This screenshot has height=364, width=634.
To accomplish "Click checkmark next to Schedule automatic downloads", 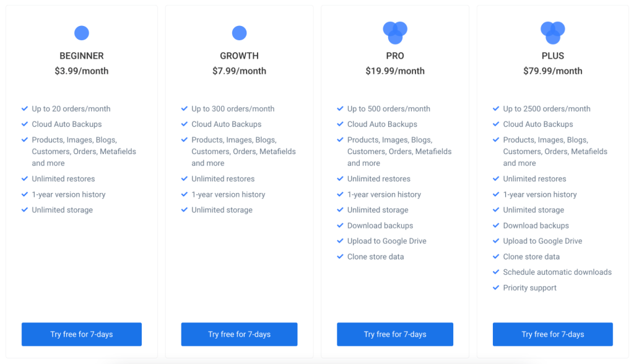I will 496,272.
